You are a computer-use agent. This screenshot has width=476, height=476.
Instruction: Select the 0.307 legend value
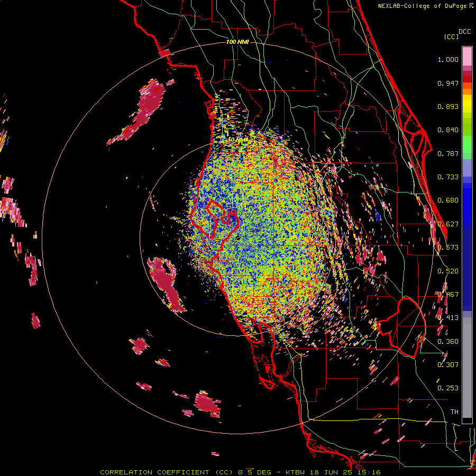pyautogui.click(x=448, y=365)
